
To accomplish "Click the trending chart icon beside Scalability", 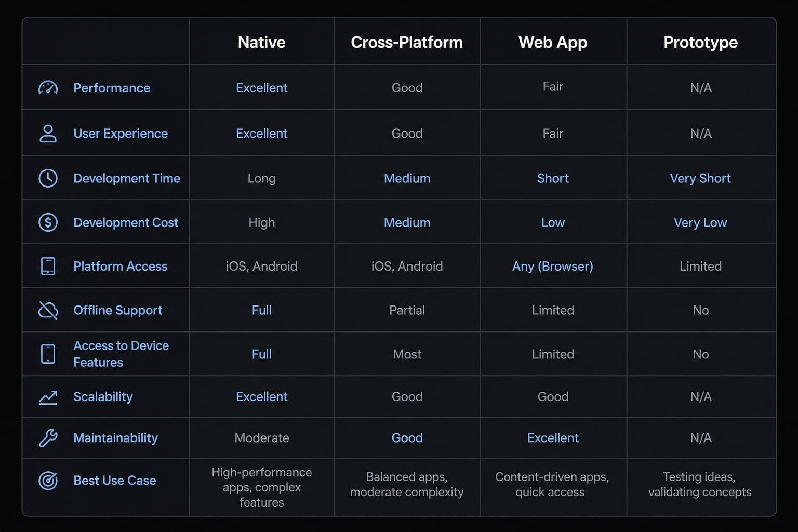I will click(x=48, y=397).
